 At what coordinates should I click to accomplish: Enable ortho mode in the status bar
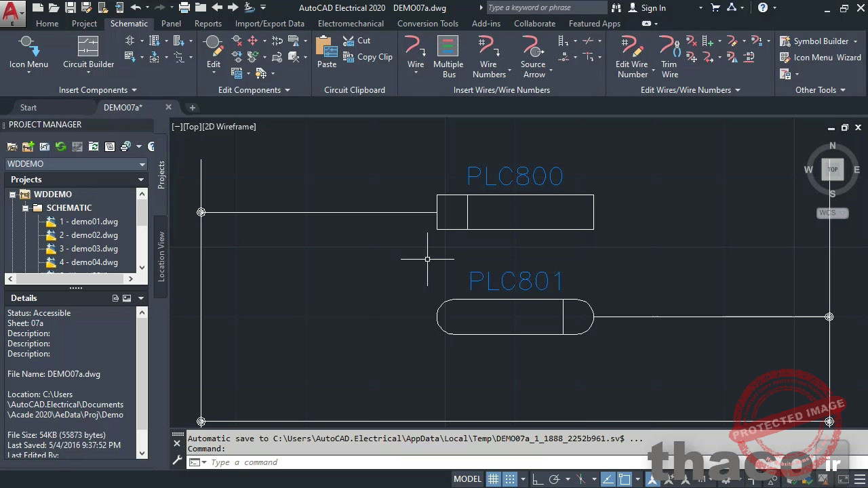[x=536, y=479]
